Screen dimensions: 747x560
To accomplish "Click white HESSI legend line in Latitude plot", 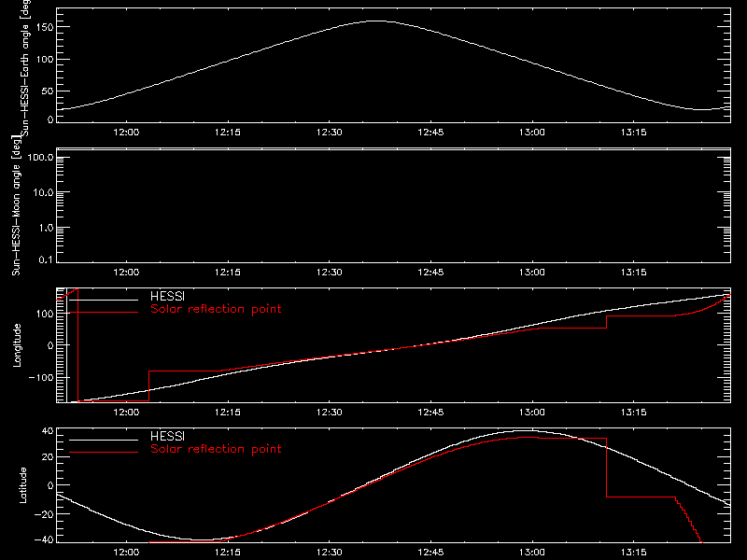I will [x=104, y=440].
